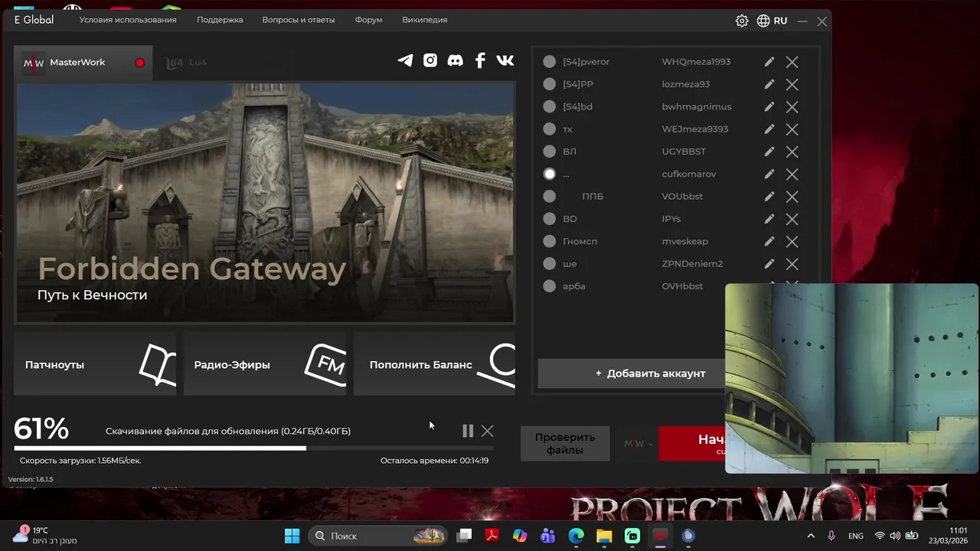Select the ВЛ account radio button

point(550,152)
